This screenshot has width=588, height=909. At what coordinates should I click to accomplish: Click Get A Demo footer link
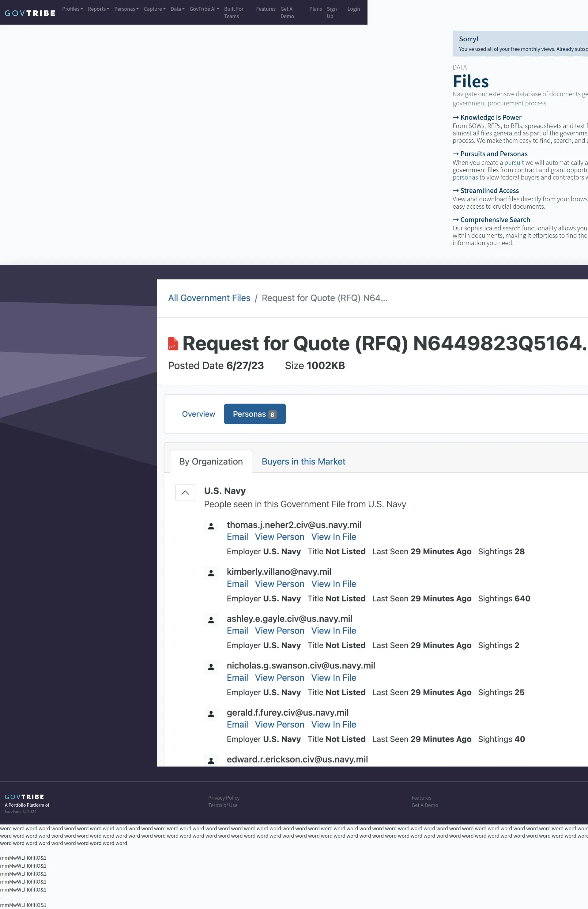tap(424, 805)
